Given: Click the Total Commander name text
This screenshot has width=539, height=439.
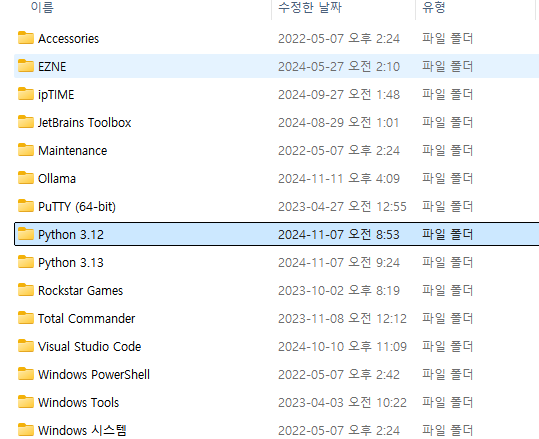Looking at the screenshot, I should (x=87, y=319).
